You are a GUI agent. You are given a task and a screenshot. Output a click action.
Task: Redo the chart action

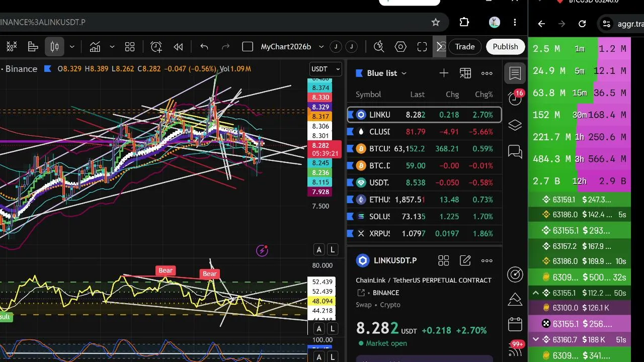click(x=226, y=47)
